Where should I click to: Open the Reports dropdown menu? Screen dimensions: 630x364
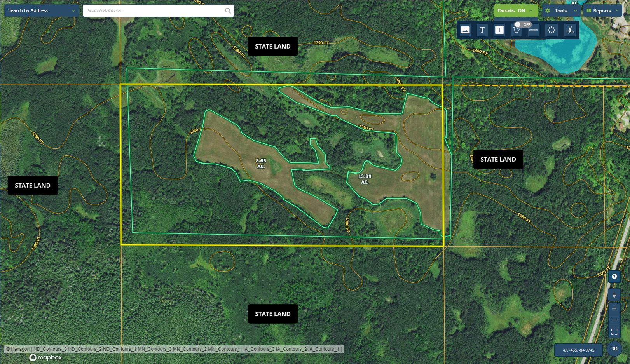[x=602, y=11]
